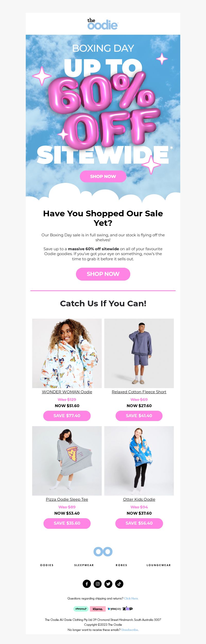Open the Sleepwear footer category
206x644 pixels.
click(84, 565)
